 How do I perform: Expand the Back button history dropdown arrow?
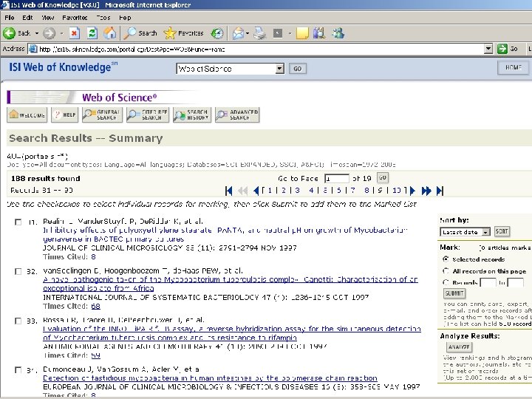37,33
